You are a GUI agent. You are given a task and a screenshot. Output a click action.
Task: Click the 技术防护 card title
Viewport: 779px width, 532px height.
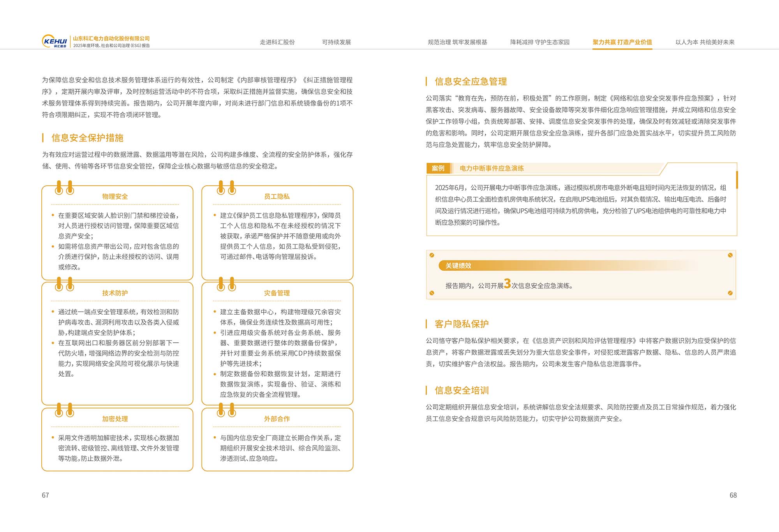(115, 293)
